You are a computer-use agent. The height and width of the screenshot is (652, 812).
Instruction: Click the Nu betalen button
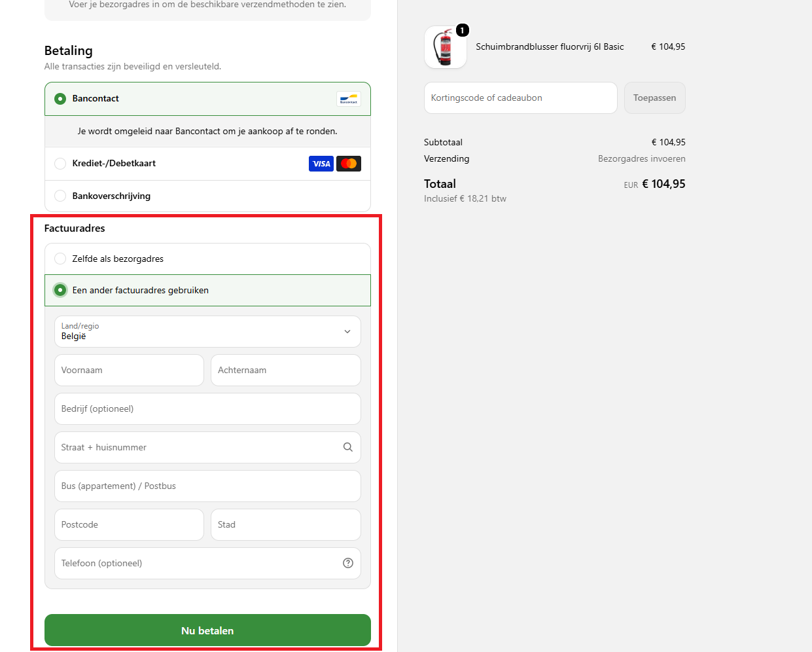207,630
